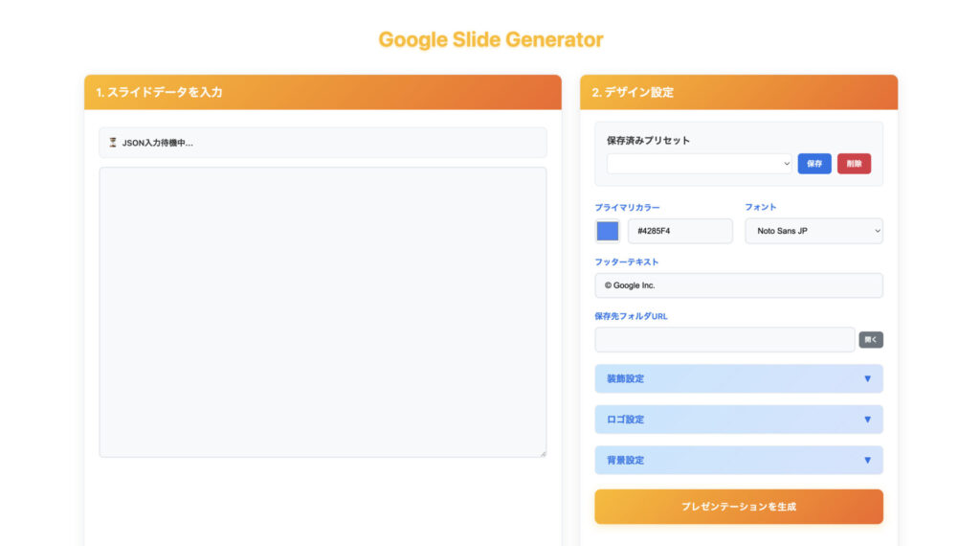Click the #4285F4 hex color field

pos(679,231)
